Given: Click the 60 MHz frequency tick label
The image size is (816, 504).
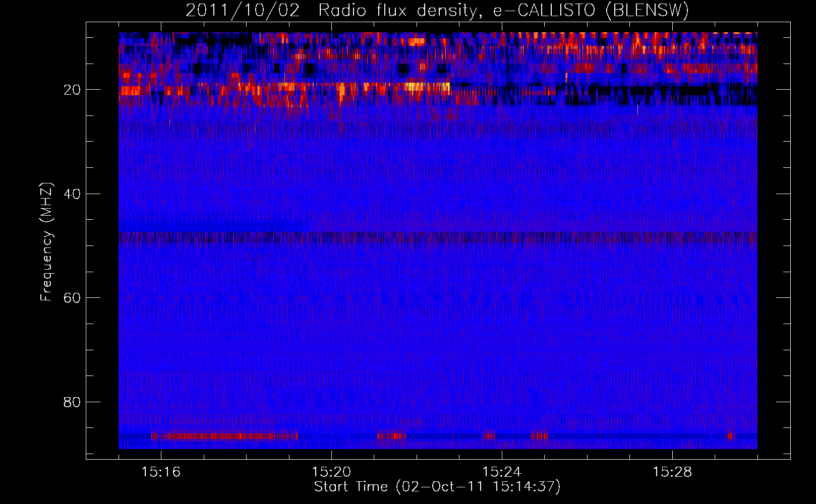Looking at the screenshot, I should pyautogui.click(x=72, y=298).
